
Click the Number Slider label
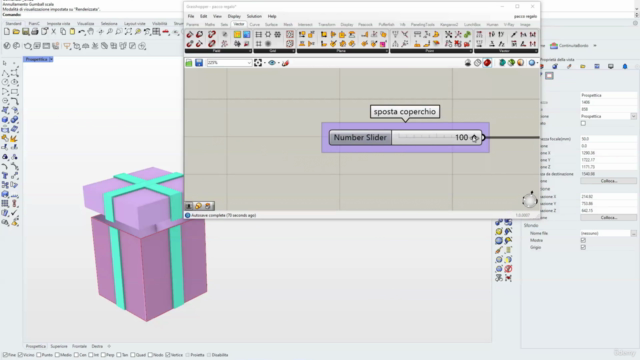(x=360, y=138)
